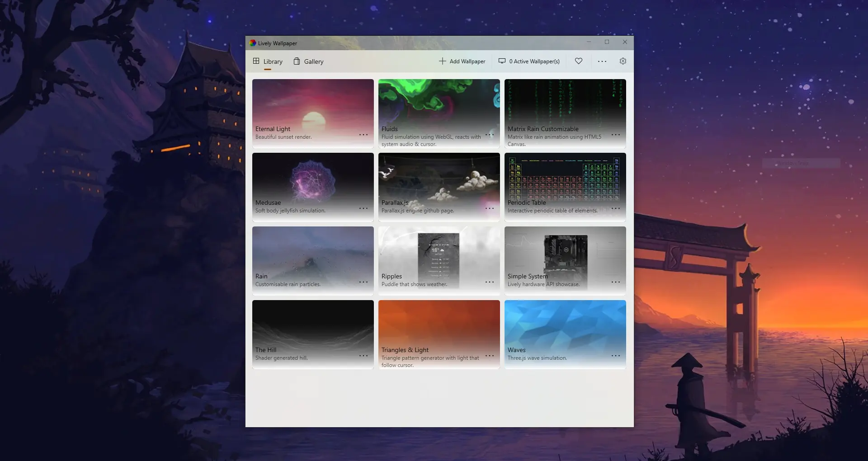
Task: Choose the Periodic Table wallpaper
Action: pyautogui.click(x=565, y=181)
